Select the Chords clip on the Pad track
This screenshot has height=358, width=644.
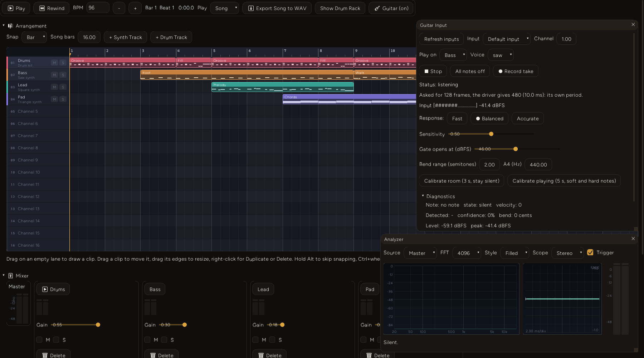pyautogui.click(x=349, y=99)
